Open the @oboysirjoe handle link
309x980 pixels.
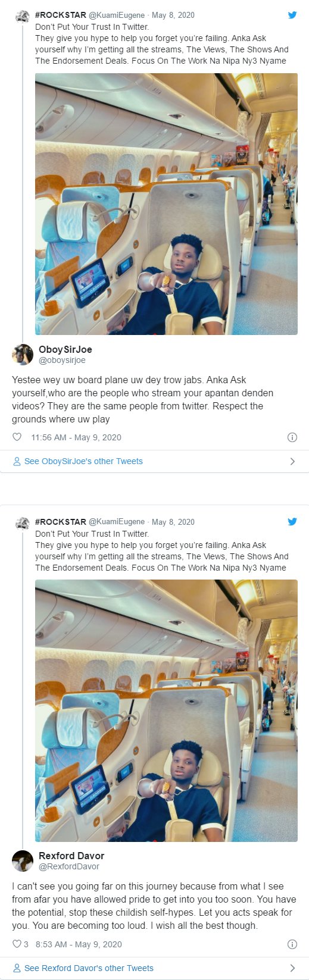coord(62,360)
